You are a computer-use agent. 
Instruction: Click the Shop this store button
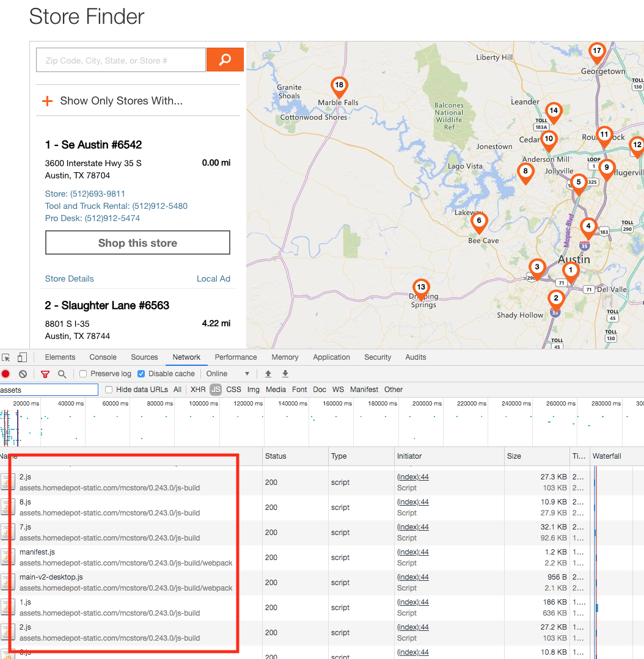(x=137, y=242)
